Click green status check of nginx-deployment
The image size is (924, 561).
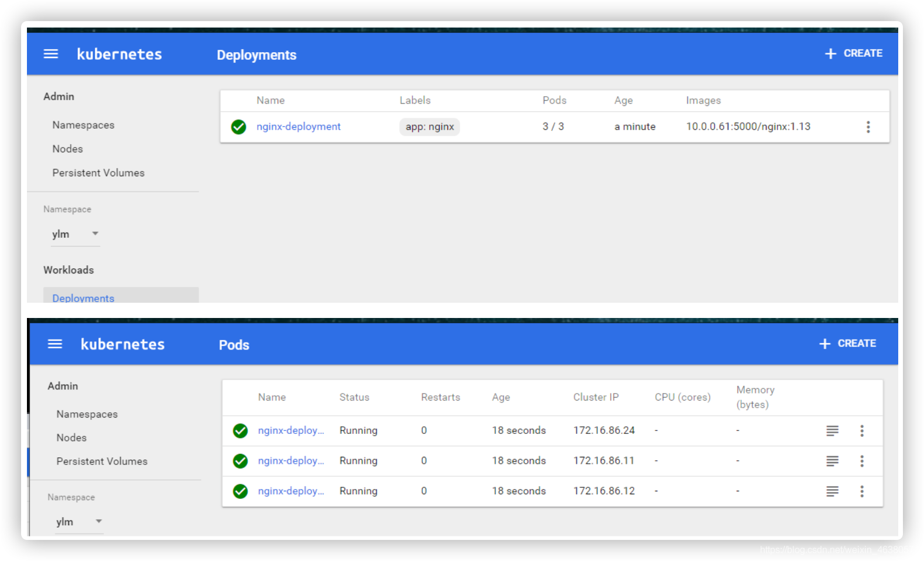238,126
